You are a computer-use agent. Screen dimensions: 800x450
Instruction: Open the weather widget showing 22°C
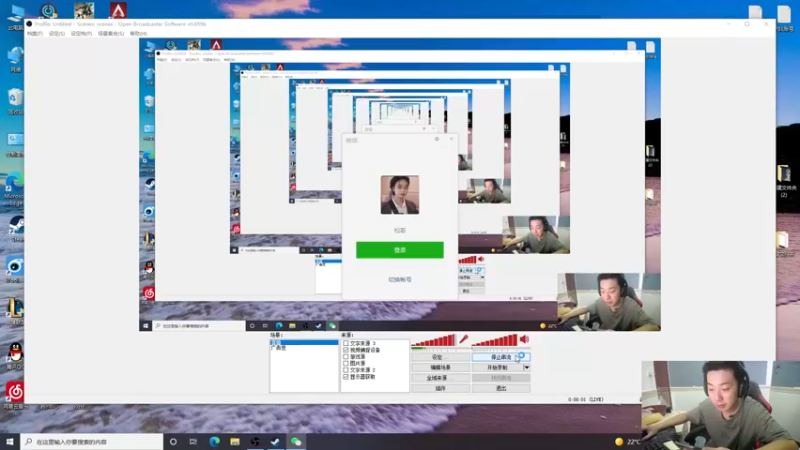coord(628,441)
